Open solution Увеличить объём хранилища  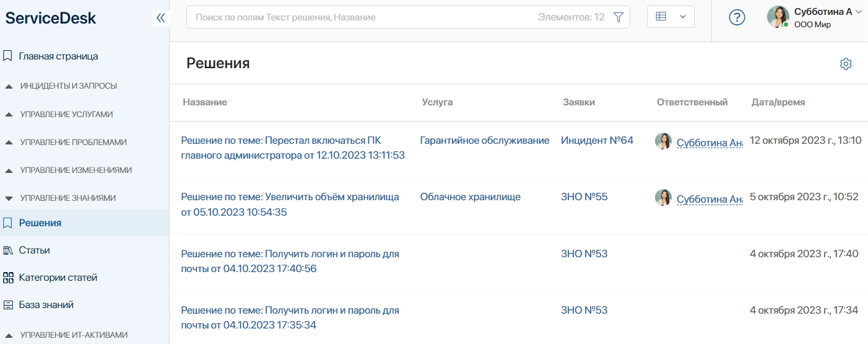(x=290, y=205)
